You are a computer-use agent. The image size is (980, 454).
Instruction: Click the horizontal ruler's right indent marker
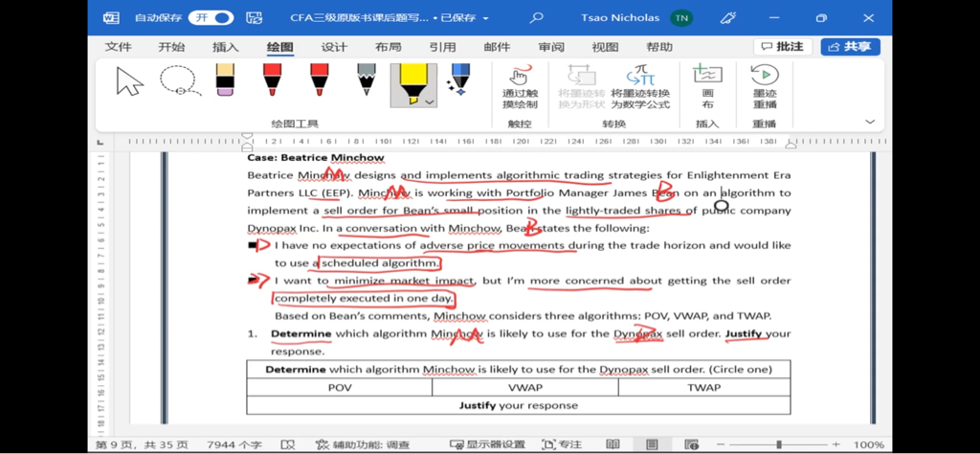click(791, 145)
